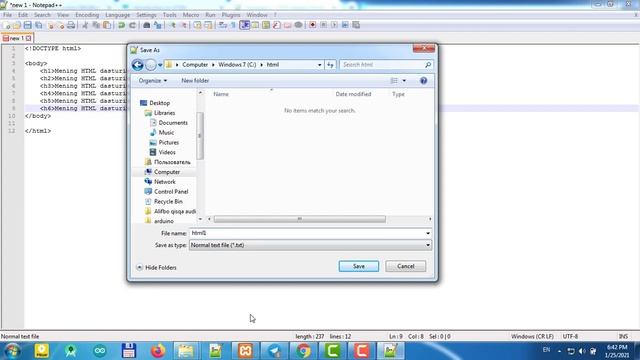Click the Search html box

[386, 64]
